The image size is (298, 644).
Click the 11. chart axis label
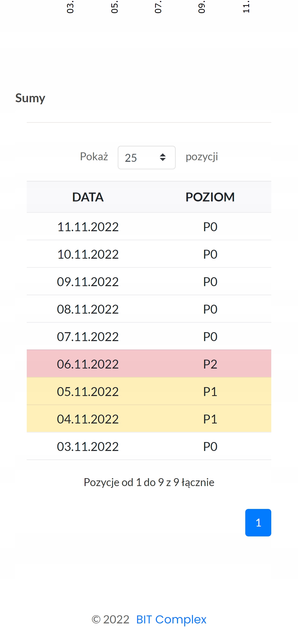(246, 7)
